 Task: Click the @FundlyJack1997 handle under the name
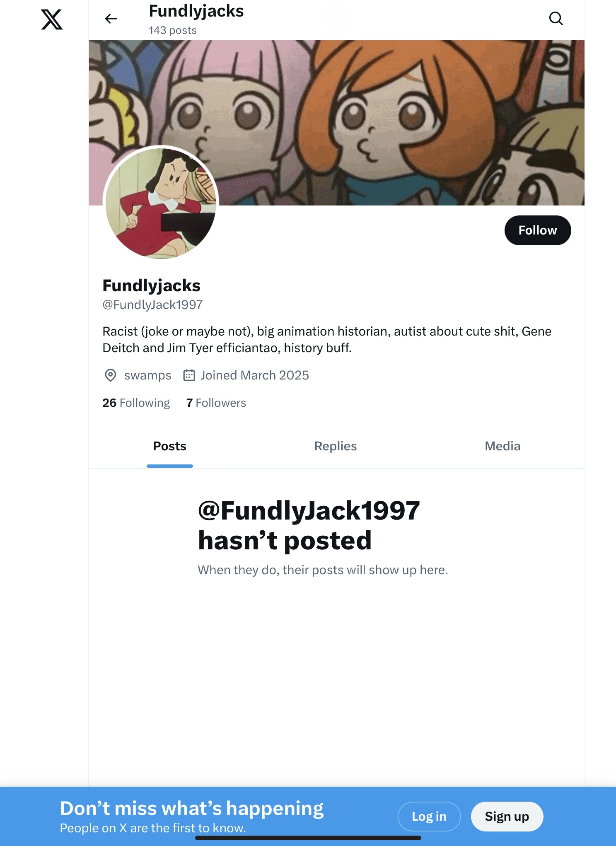pyautogui.click(x=152, y=305)
